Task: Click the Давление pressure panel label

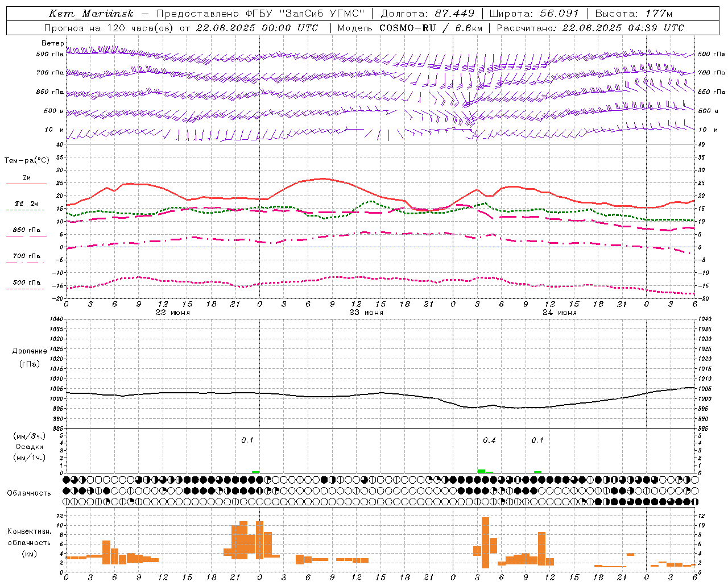Action: tap(30, 351)
